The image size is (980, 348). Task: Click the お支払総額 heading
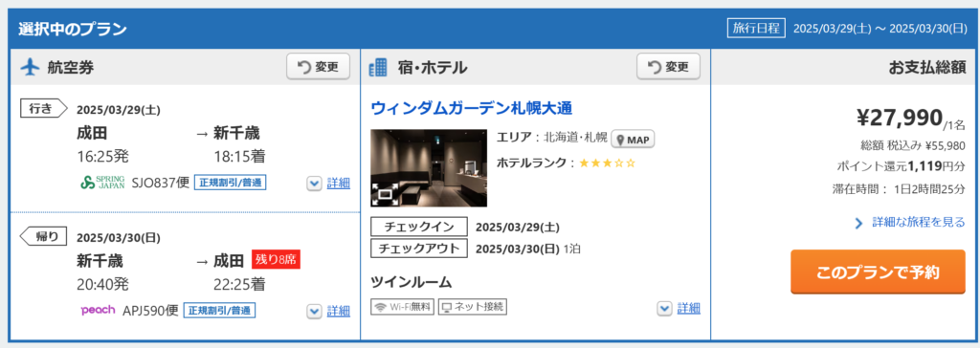927,68
